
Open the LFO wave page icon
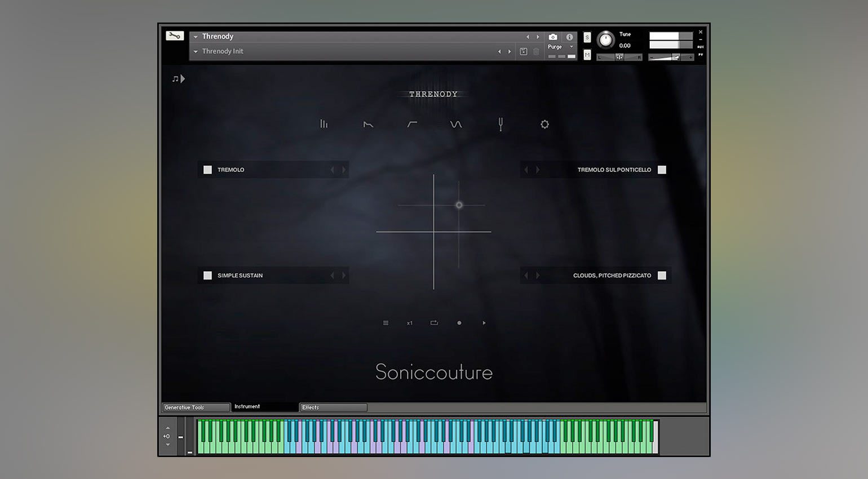click(x=456, y=124)
